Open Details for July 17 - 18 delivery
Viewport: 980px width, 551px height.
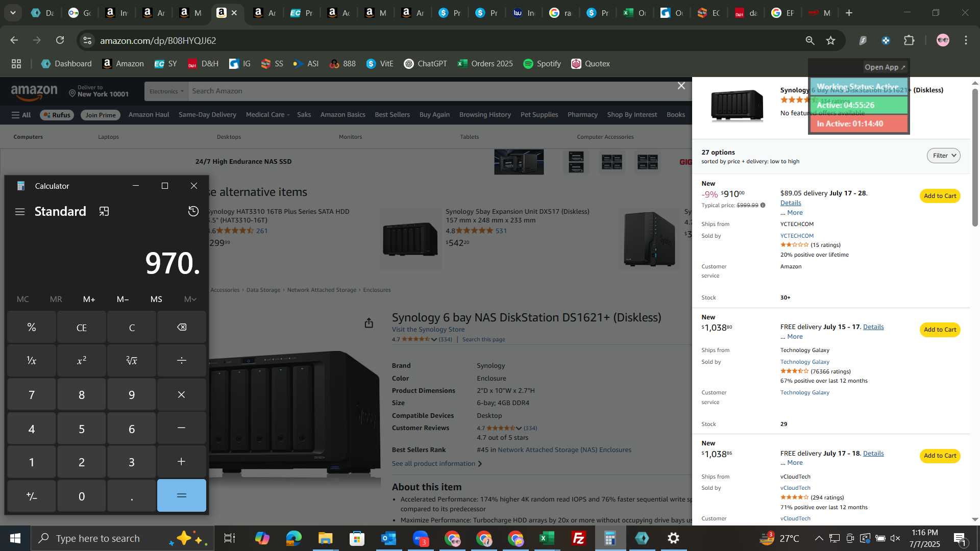coord(873,453)
